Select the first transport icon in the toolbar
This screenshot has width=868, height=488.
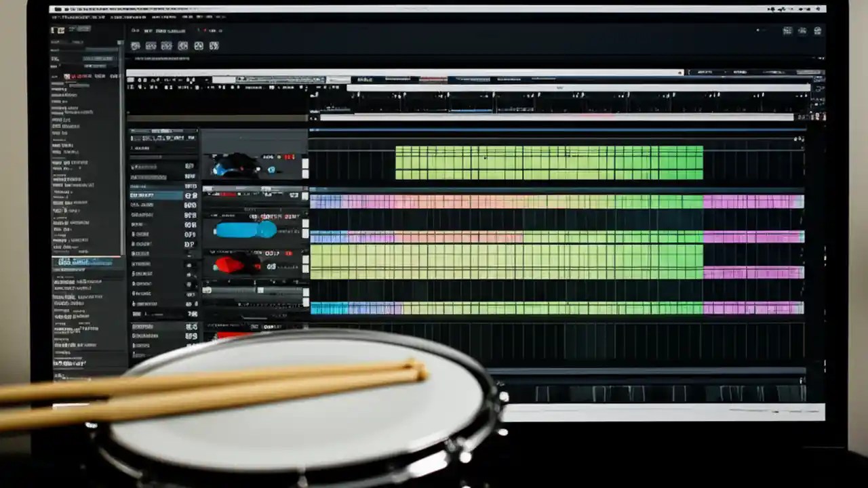[136, 45]
